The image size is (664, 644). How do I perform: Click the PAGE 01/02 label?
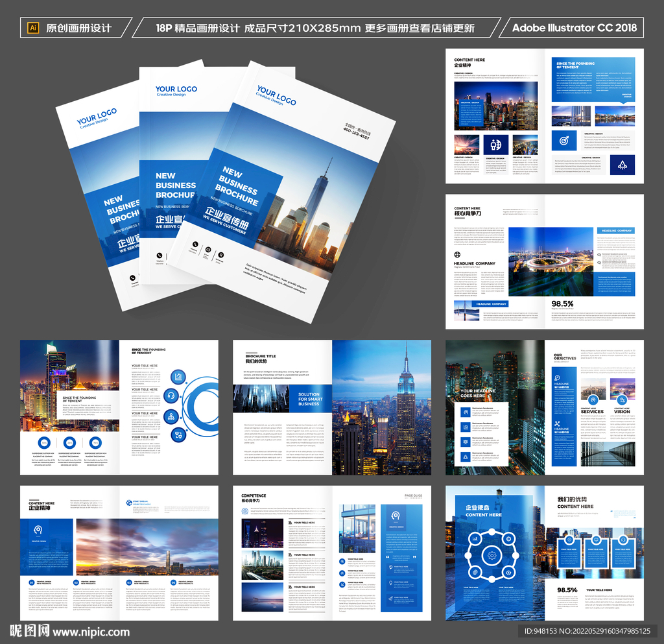413,495
